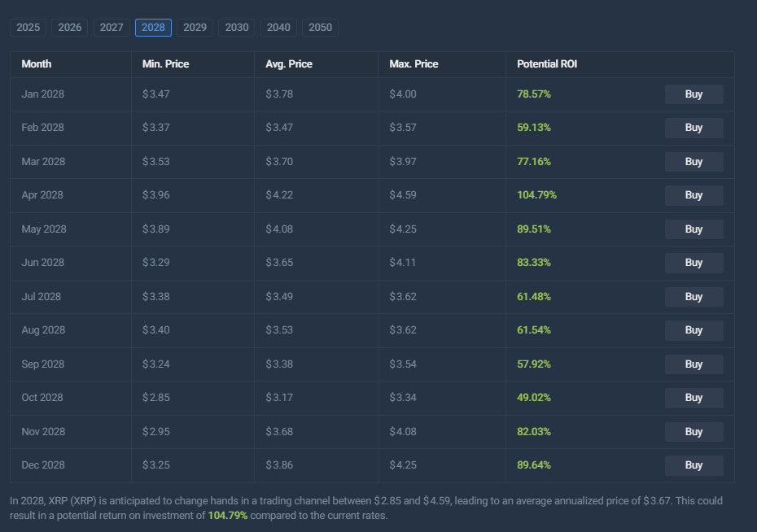Open the 2040 year tab
This screenshot has height=532, width=757.
(278, 28)
